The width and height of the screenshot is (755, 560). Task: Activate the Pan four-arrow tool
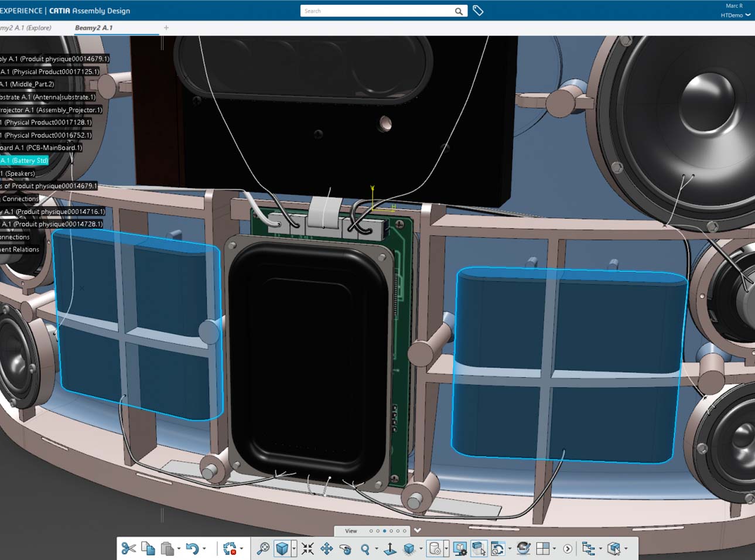326,549
